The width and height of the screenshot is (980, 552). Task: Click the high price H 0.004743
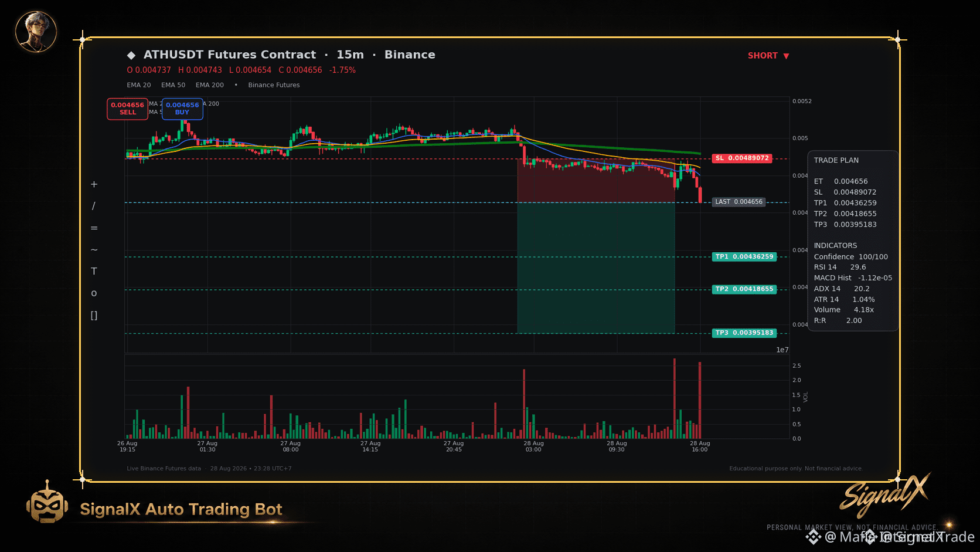200,70
